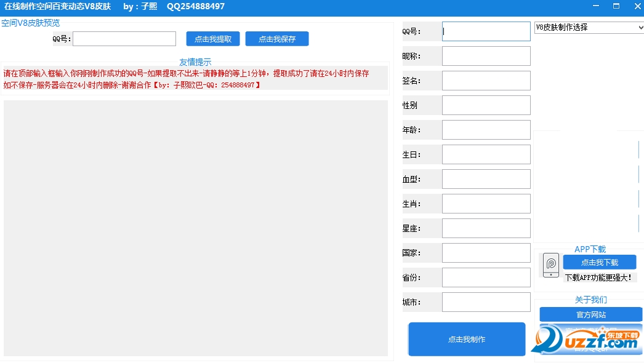Click the 点击我下载 APP button

tap(599, 262)
